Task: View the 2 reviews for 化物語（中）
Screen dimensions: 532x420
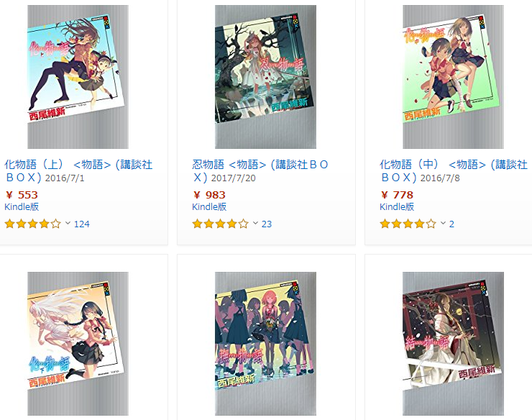Action: pos(451,224)
